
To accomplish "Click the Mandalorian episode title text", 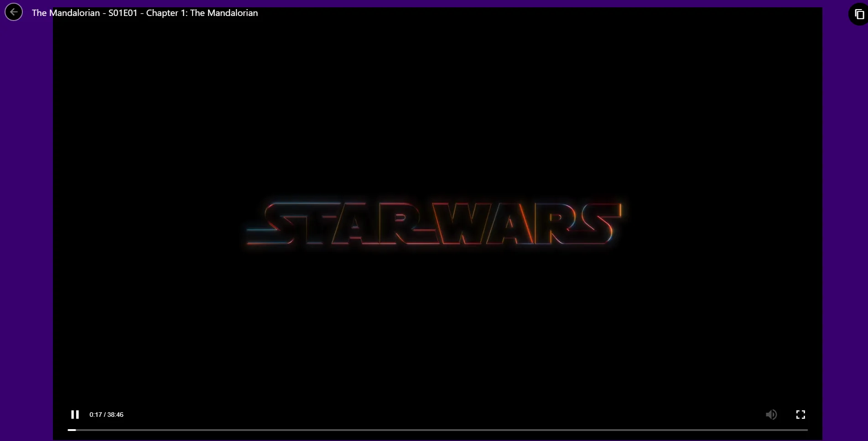I will coord(145,13).
